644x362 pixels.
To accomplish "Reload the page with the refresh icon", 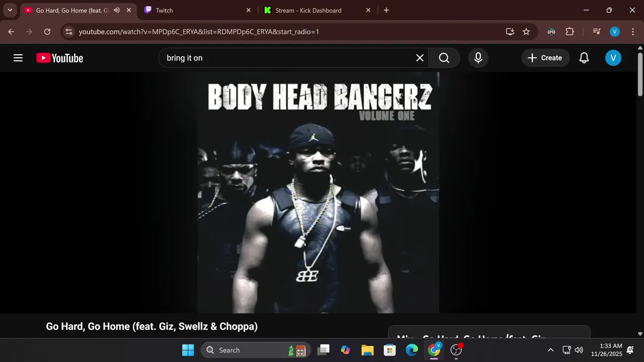I will tap(47, 32).
